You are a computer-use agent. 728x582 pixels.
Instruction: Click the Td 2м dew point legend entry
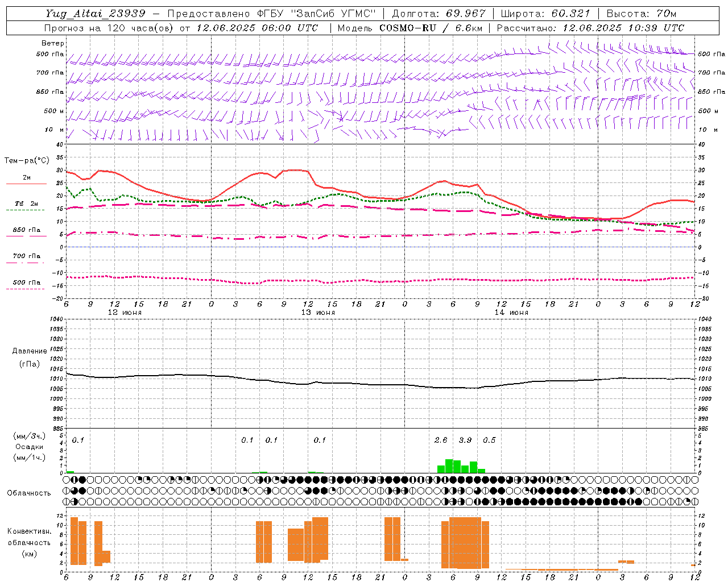click(x=27, y=203)
